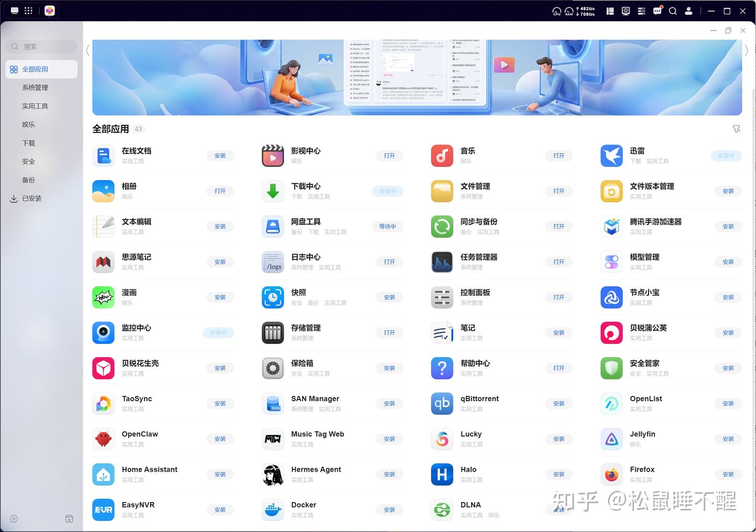The height and width of the screenshot is (532, 756).
Task: Install qBittorrent using its 安装 button
Action: 559,403
